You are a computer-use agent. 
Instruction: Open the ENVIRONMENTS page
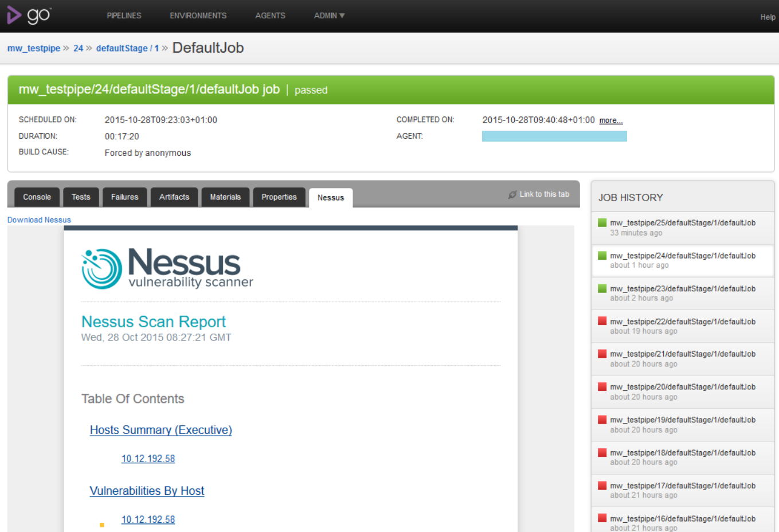pos(198,15)
